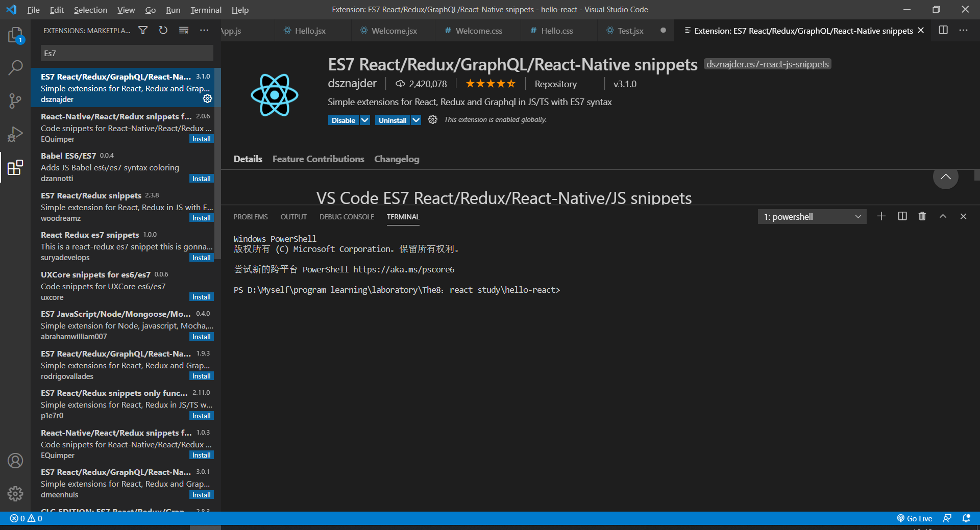Install ES7 React/Redux snippets by woodreamz
Viewport: 980px width, 530px height.
(201, 218)
